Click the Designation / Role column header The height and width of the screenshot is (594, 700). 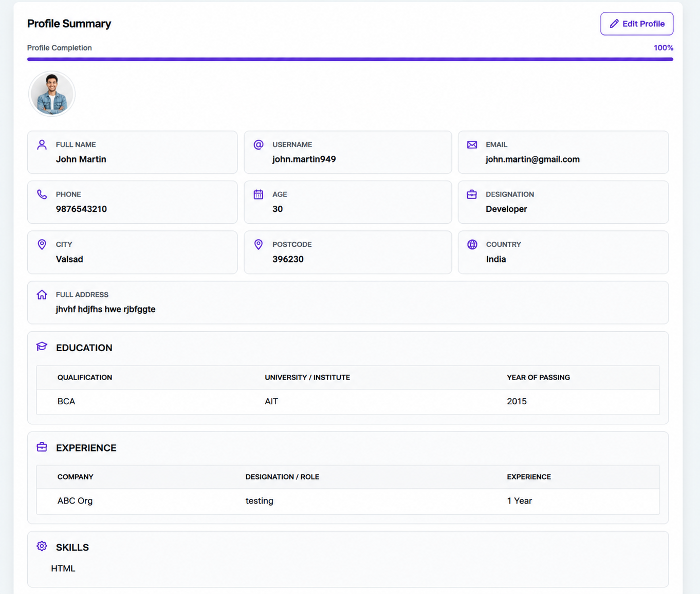coord(282,477)
